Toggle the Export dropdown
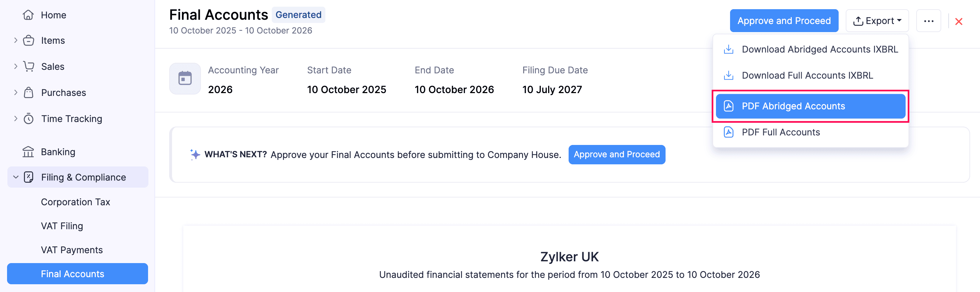 coord(877,21)
